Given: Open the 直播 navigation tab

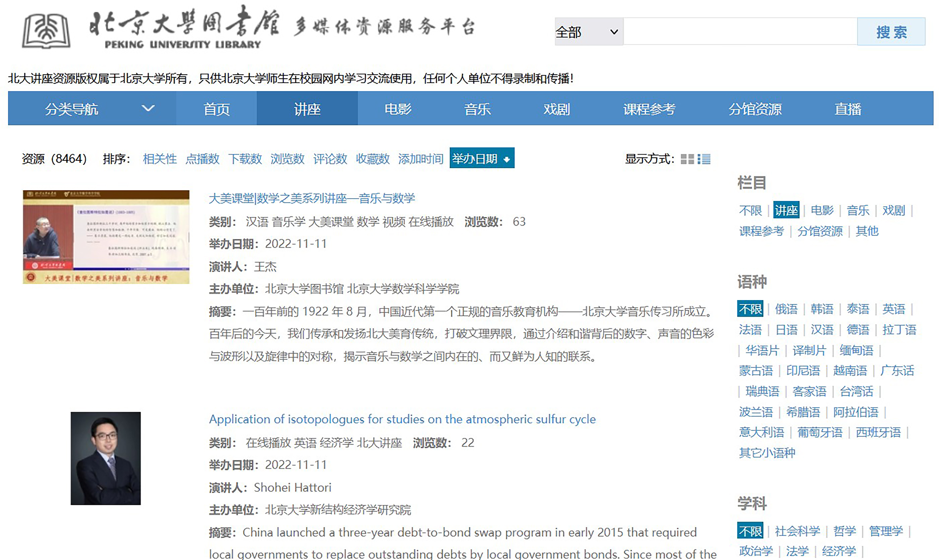Looking at the screenshot, I should click(848, 109).
